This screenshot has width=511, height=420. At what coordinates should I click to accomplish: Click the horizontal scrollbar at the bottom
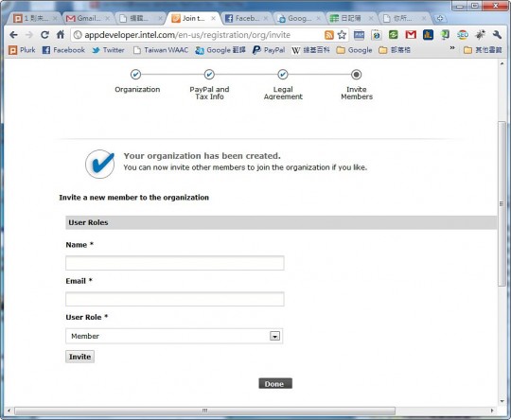click(204, 411)
